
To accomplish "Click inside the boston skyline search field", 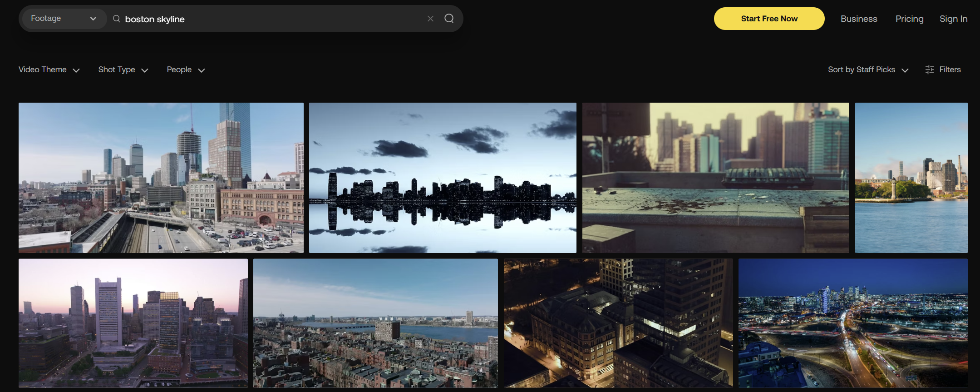I will pos(272,19).
